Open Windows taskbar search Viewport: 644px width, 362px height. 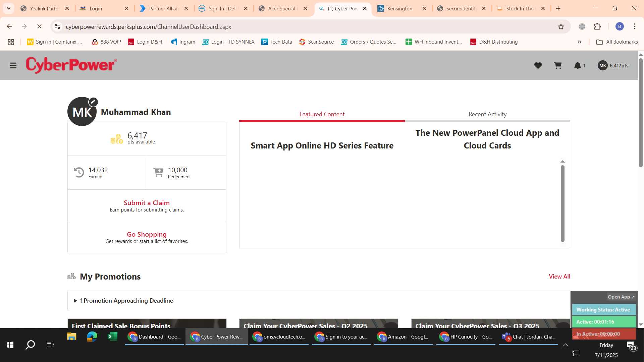(x=30, y=345)
